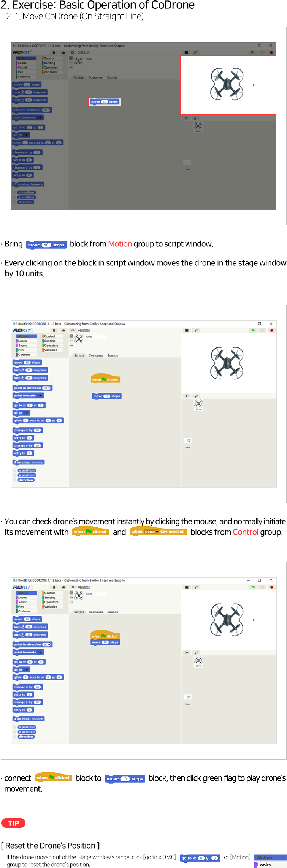Viewport: 287px width, 868px height.
Task: Select Scripts tab in third screenshot
Action: tap(79, 612)
